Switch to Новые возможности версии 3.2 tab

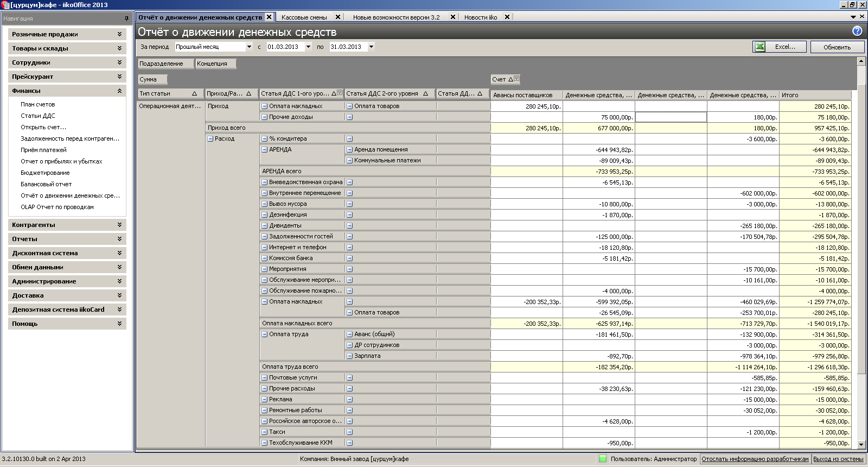(x=396, y=17)
